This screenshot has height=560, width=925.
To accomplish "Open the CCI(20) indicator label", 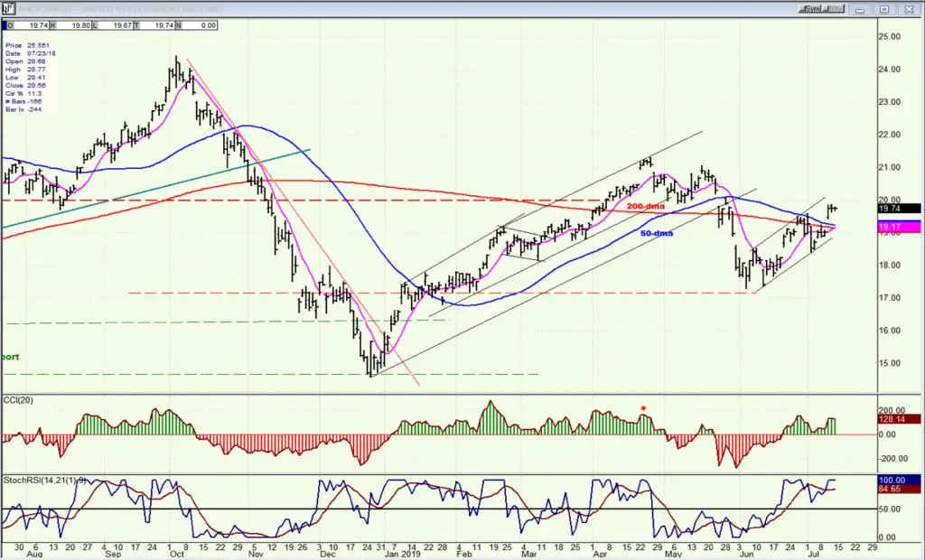I will tap(18, 400).
